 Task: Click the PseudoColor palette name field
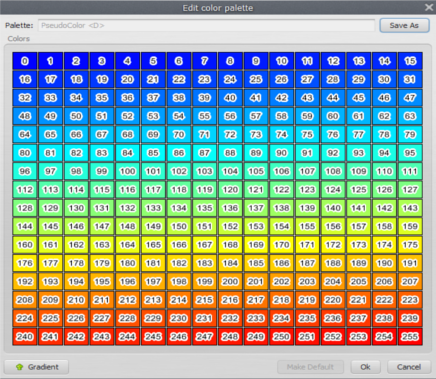pos(207,25)
